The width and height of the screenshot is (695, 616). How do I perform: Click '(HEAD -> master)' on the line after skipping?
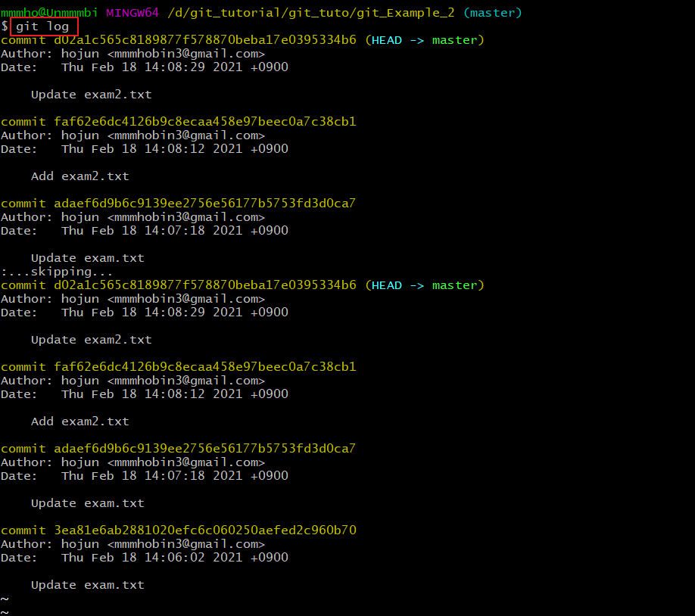[x=425, y=285]
